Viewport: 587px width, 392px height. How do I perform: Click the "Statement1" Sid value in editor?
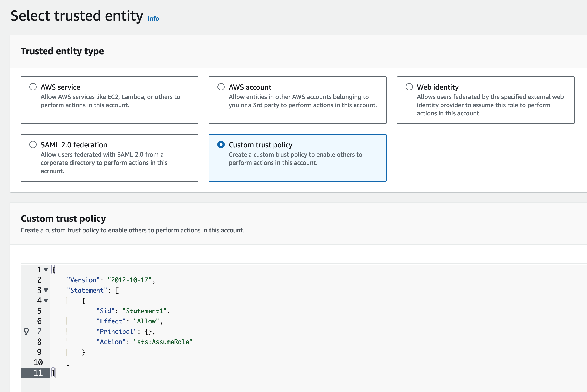145,311
